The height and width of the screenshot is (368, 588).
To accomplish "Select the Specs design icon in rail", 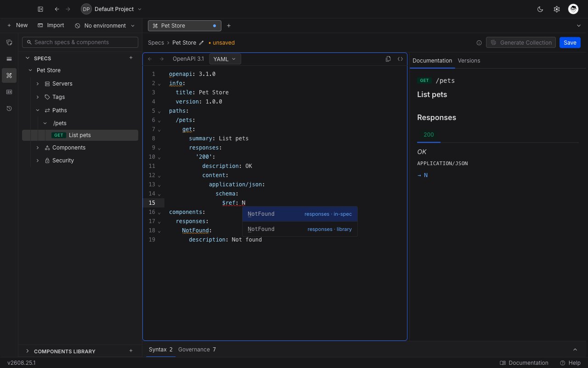I will [x=9, y=75].
